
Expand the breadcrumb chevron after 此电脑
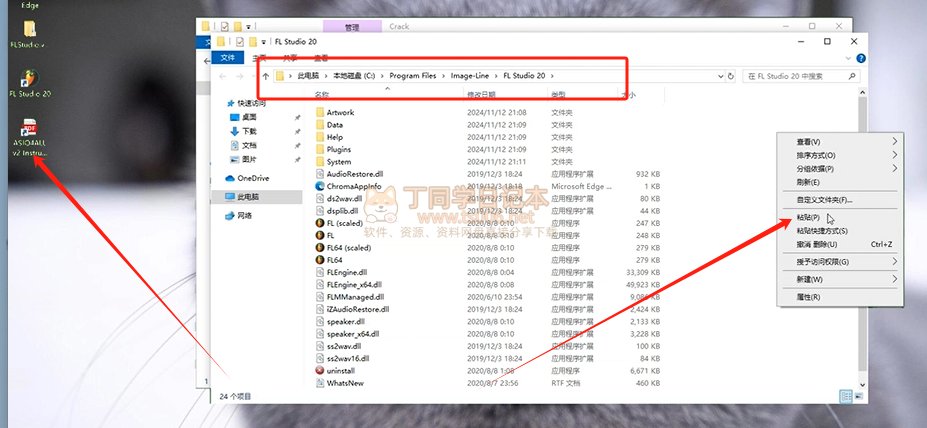click(324, 76)
